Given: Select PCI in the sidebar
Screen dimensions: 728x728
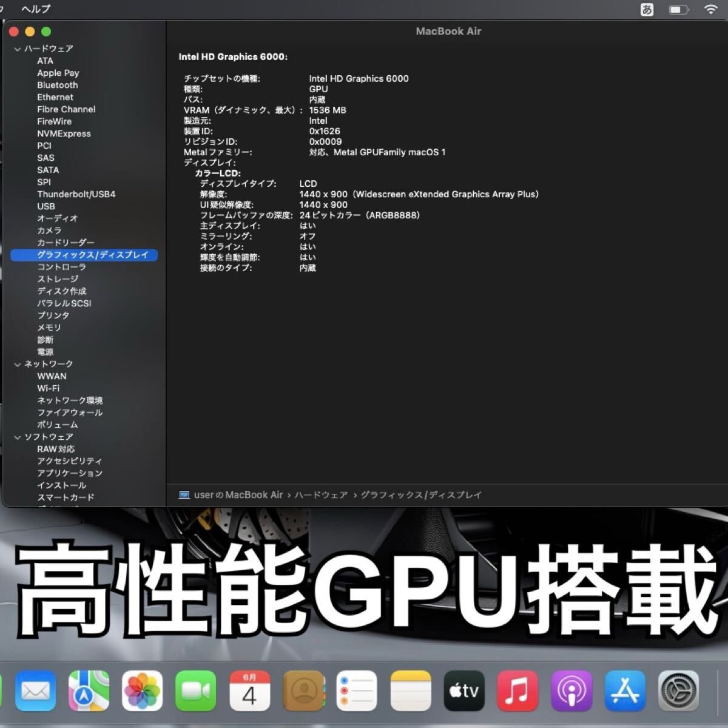Looking at the screenshot, I should [x=44, y=146].
